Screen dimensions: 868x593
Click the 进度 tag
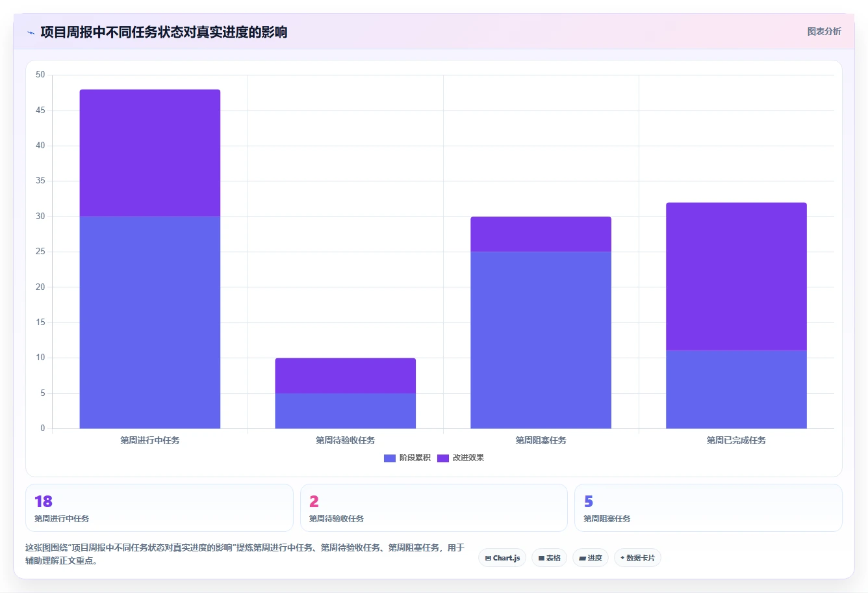coord(591,558)
